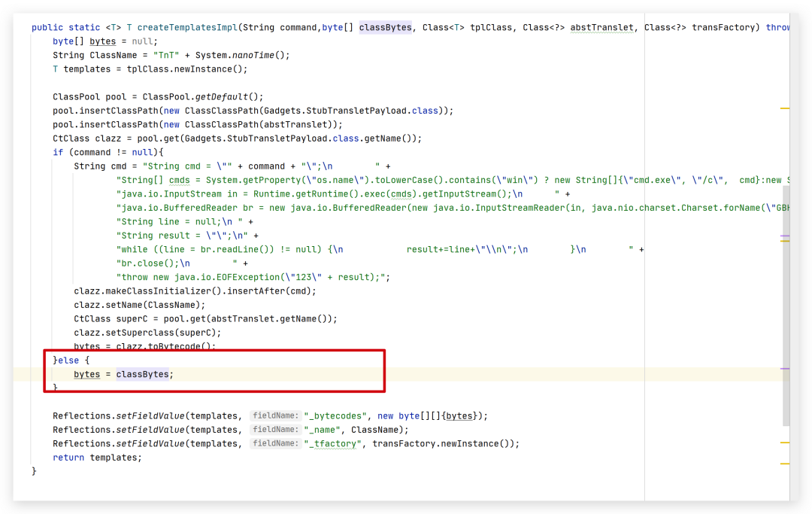812x514 pixels.
Task: Click 'String command' in the method signature
Action: pos(279,27)
